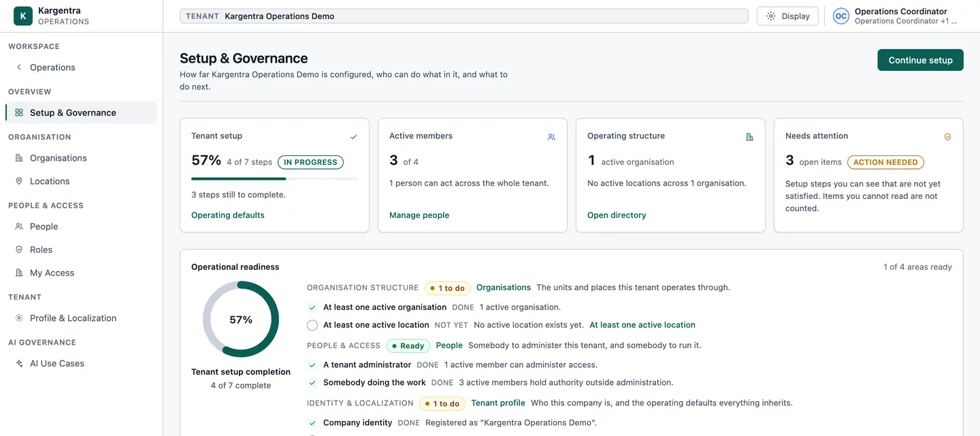
Task: Click the '4 of 7 complete' text under donut
Action: (241, 386)
